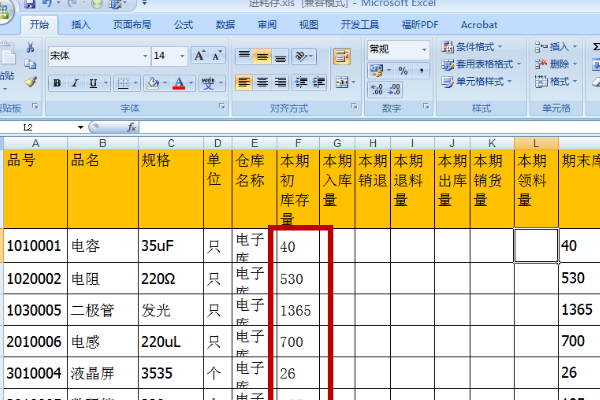Open the 对齐方式 group dialog launcher

354,106
